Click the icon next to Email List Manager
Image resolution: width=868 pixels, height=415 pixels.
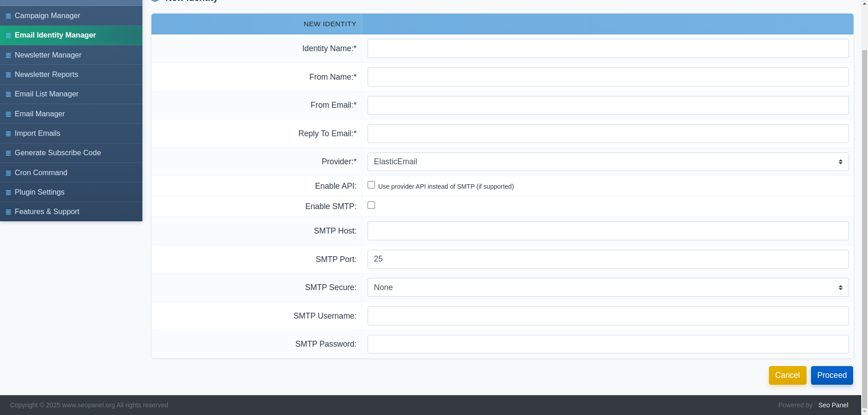click(8, 94)
